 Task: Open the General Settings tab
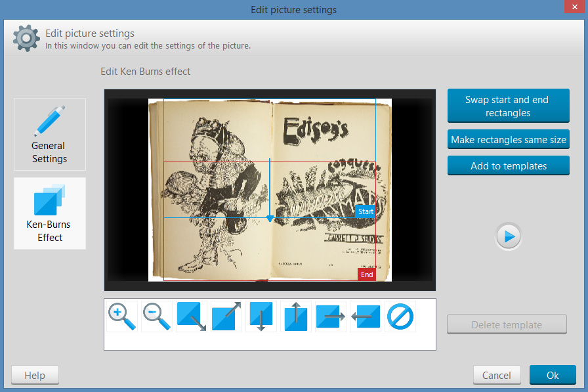click(x=50, y=135)
